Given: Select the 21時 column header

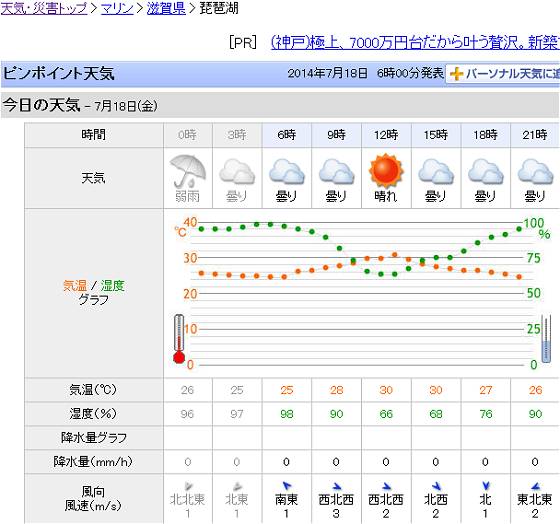Looking at the screenshot, I should pyautogui.click(x=535, y=135).
